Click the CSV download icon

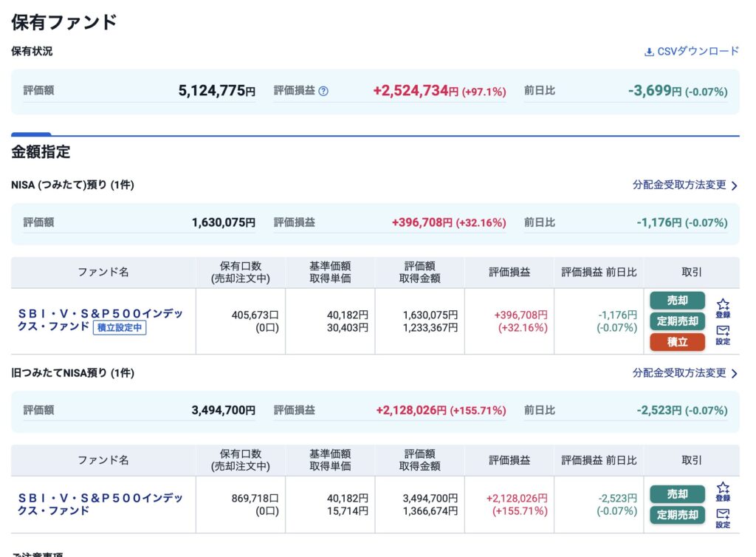(x=650, y=52)
